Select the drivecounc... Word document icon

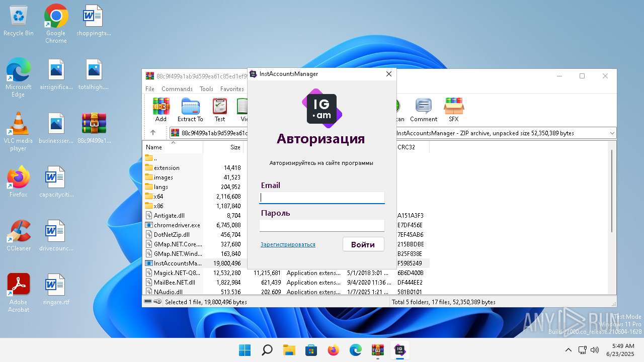click(56, 236)
